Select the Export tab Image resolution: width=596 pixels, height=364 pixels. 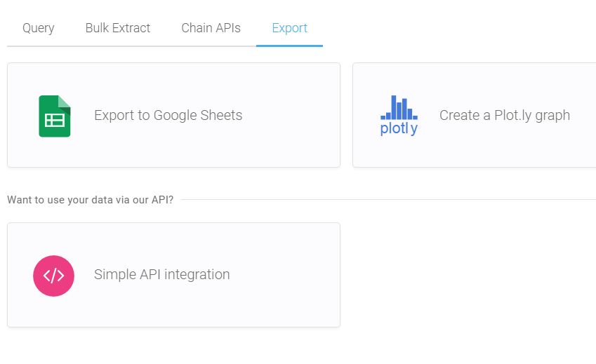pyautogui.click(x=290, y=28)
